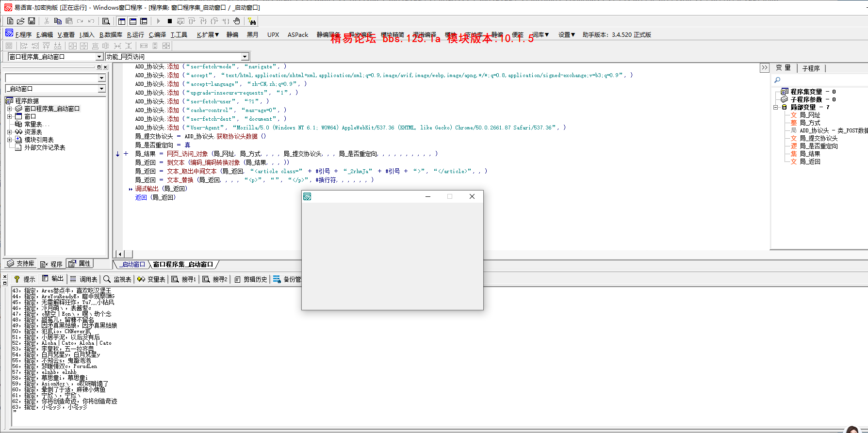Open the 窗口程序集_启动窗口 combo box dropdown
The width and height of the screenshot is (868, 433).
point(99,57)
